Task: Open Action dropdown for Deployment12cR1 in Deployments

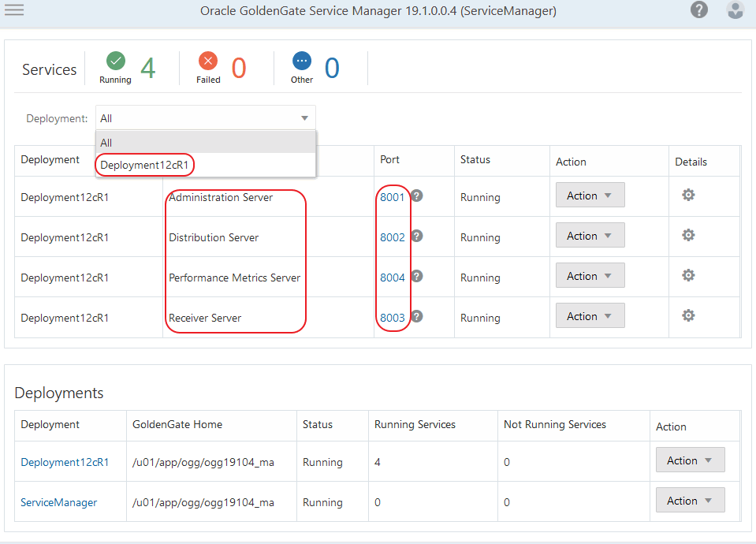Action: coord(690,460)
